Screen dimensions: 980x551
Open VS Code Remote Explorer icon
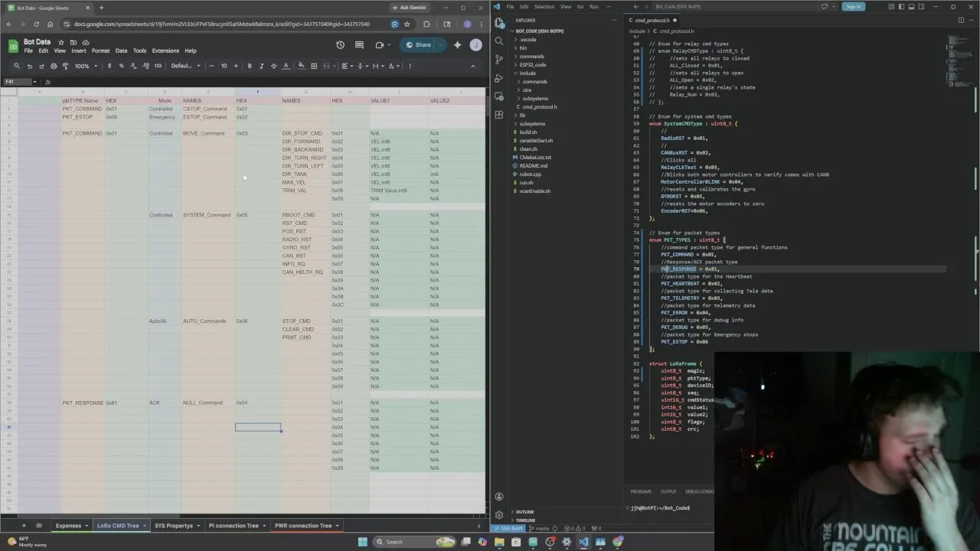(499, 96)
